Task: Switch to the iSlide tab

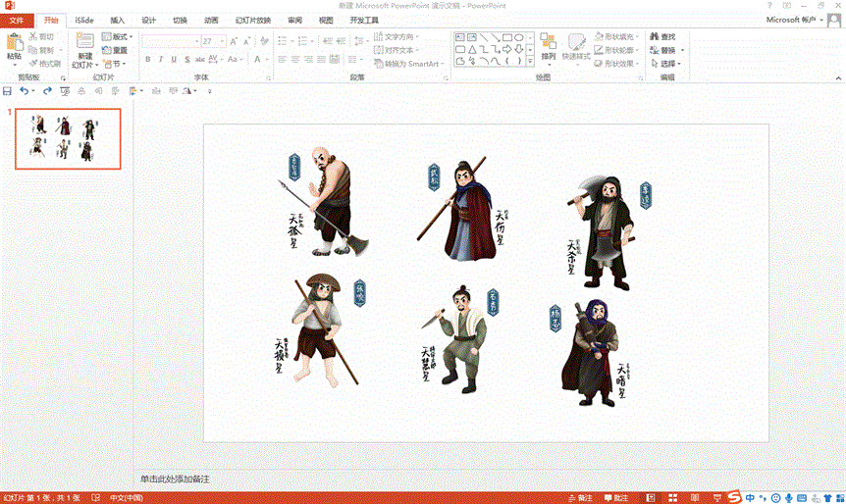Action: (84, 20)
